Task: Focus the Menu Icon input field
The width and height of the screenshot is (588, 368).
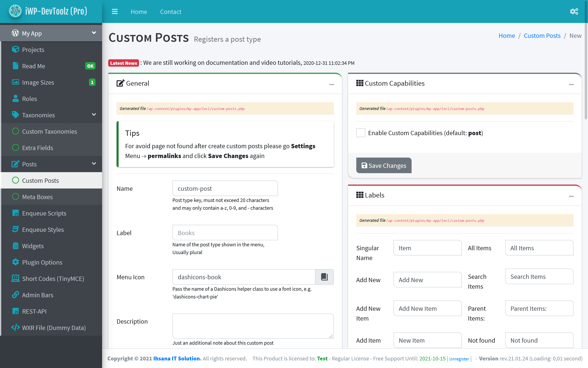Action: click(244, 277)
